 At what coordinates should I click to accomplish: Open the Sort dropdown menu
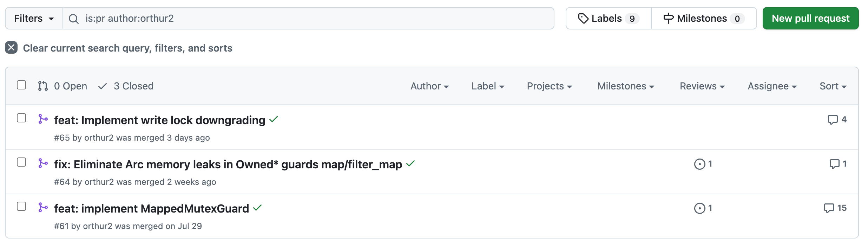833,86
